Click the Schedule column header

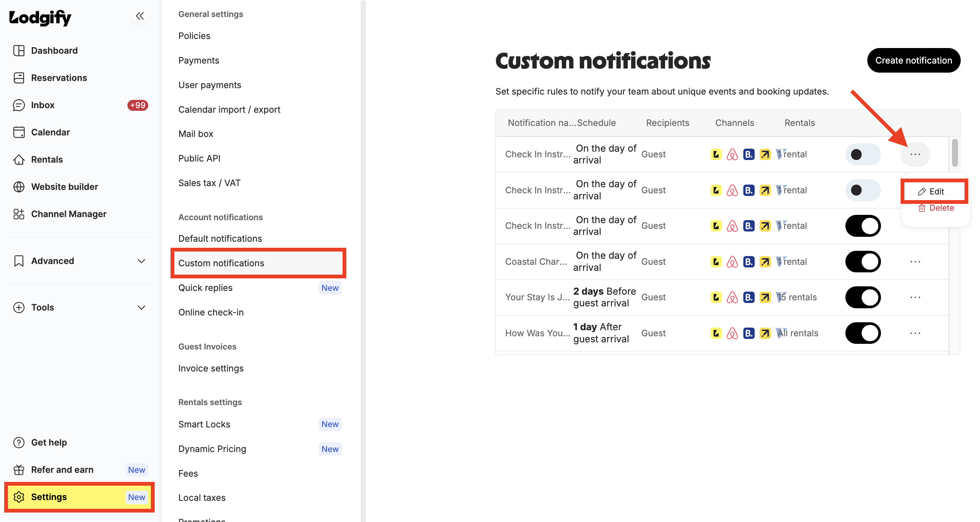coord(596,123)
